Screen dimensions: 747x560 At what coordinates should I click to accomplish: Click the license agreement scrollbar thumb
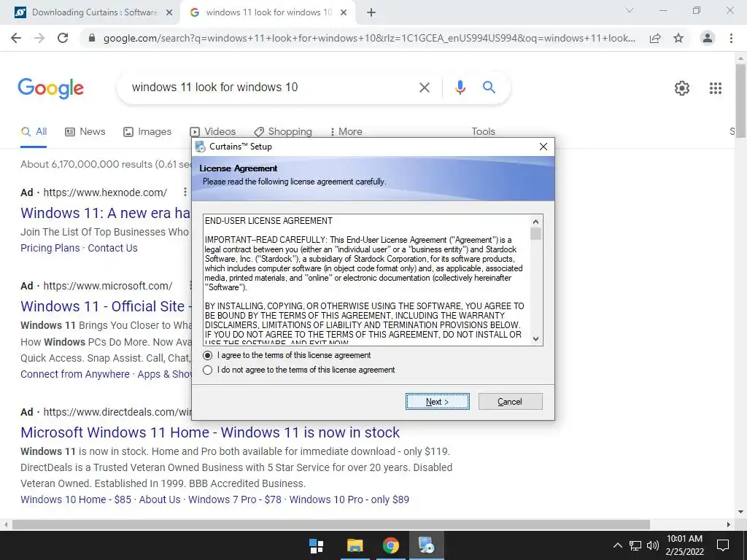[536, 234]
